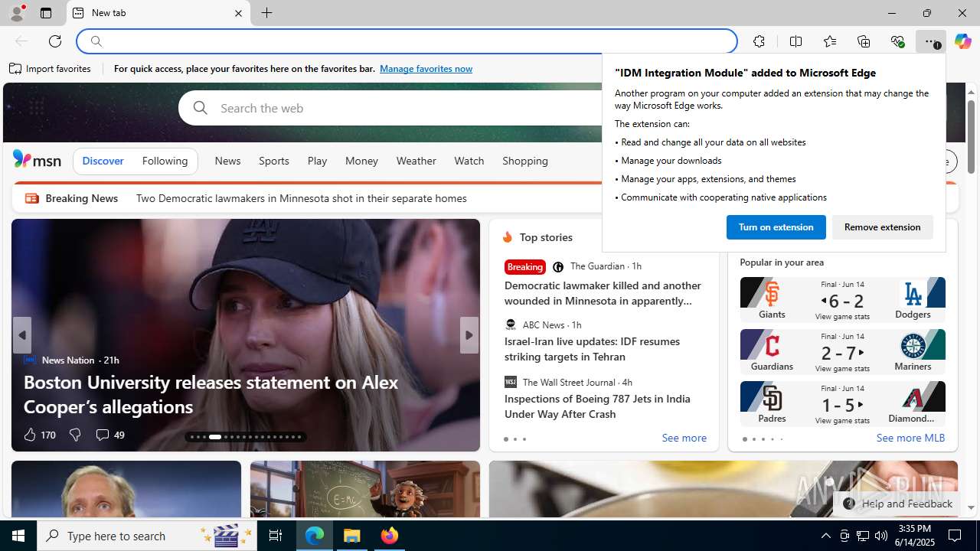Enable Split screen view

(795, 41)
